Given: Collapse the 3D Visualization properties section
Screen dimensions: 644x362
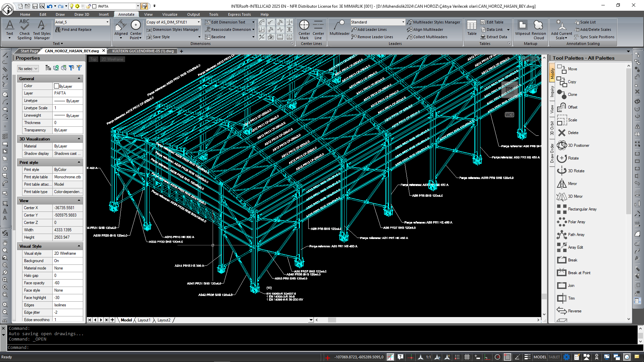Looking at the screenshot, I should [79, 139].
